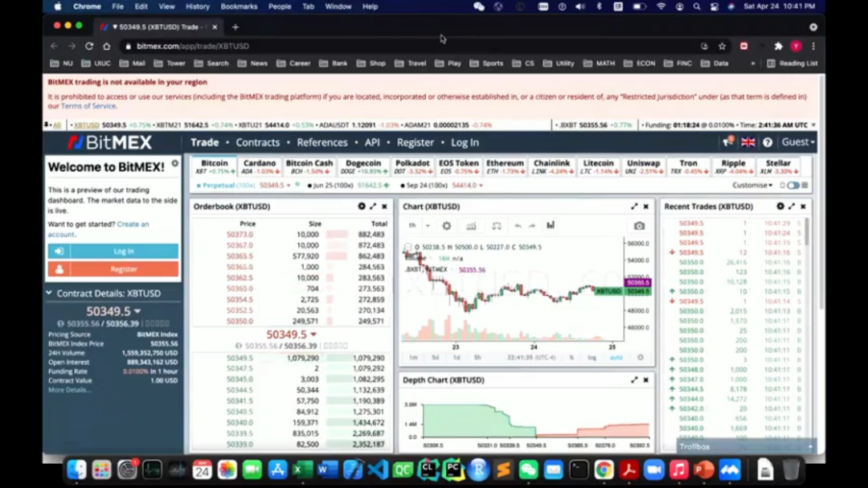868x488 pixels.
Task: Click the compare symbols scale icon
Action: [x=497, y=226]
